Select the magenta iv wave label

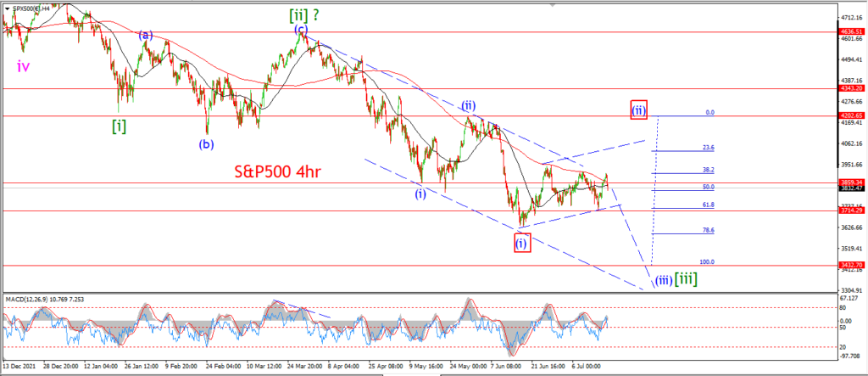(22, 67)
